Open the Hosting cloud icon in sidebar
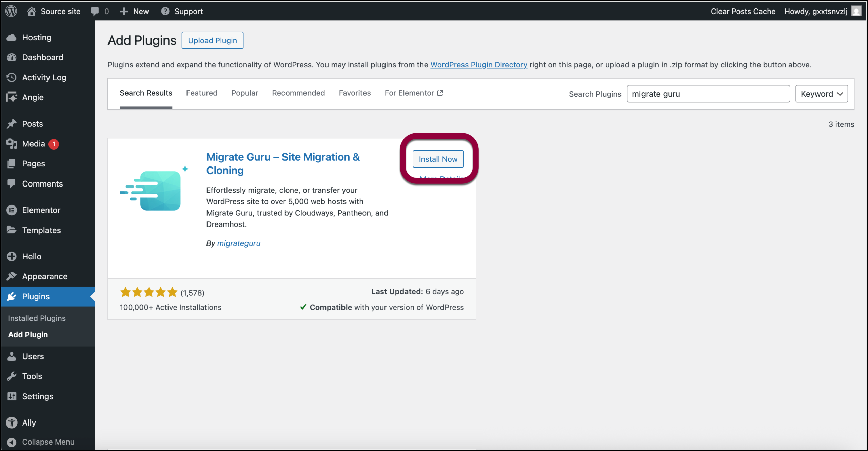 [12, 37]
